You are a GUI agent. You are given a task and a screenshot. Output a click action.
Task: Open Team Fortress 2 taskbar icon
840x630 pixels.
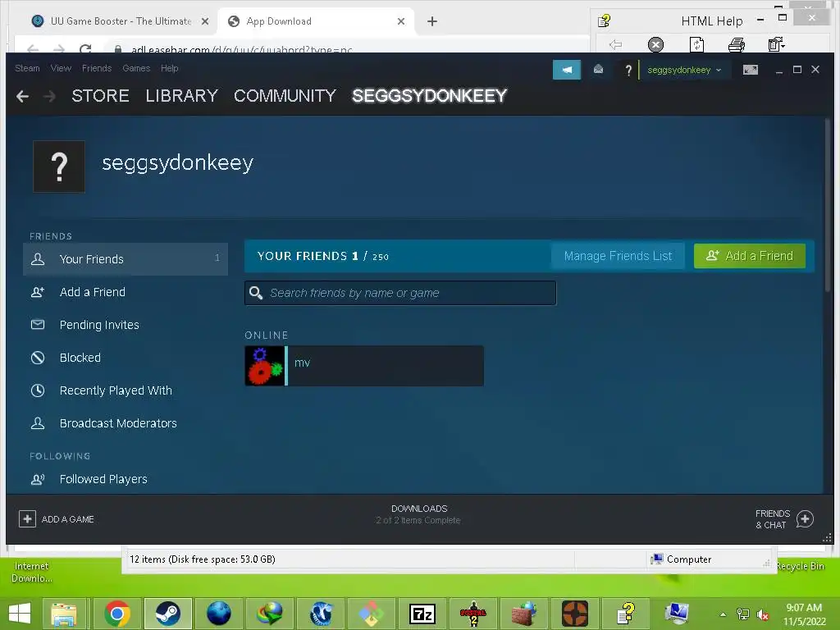(575, 614)
